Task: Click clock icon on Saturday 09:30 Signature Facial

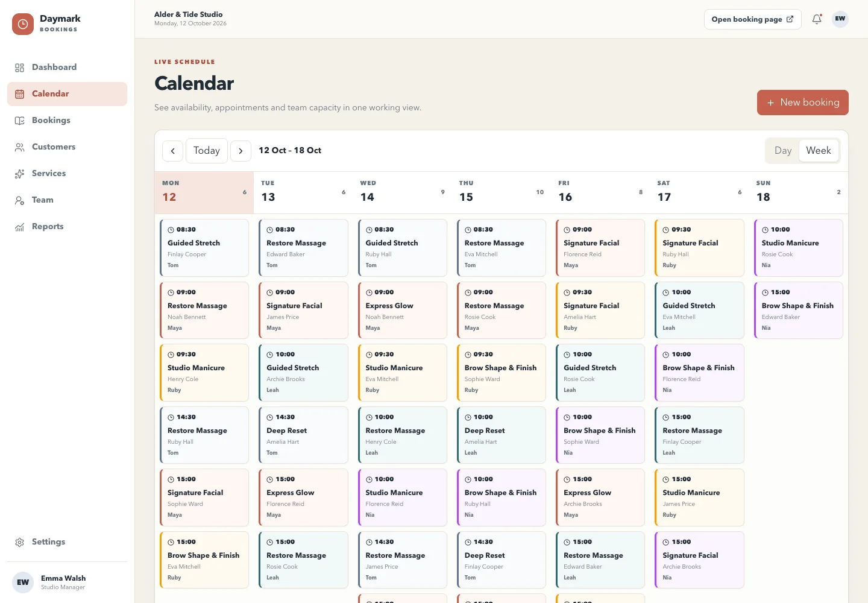Action: (x=666, y=230)
